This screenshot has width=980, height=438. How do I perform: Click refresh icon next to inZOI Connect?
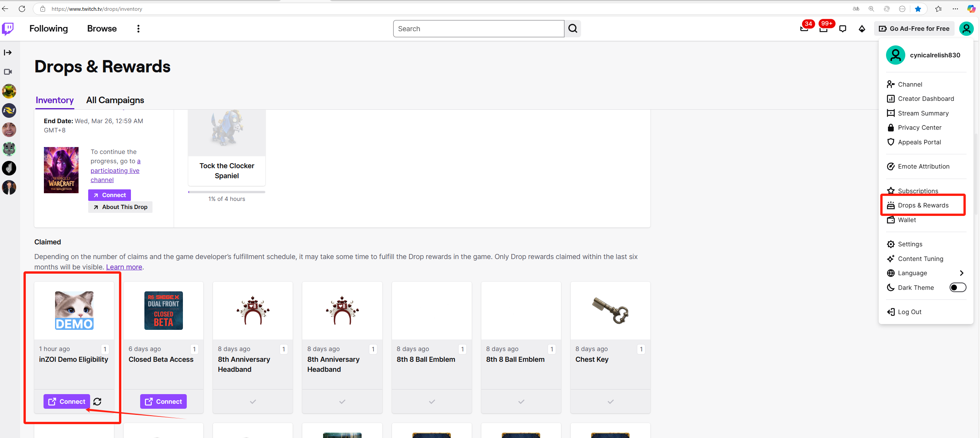pos(97,401)
